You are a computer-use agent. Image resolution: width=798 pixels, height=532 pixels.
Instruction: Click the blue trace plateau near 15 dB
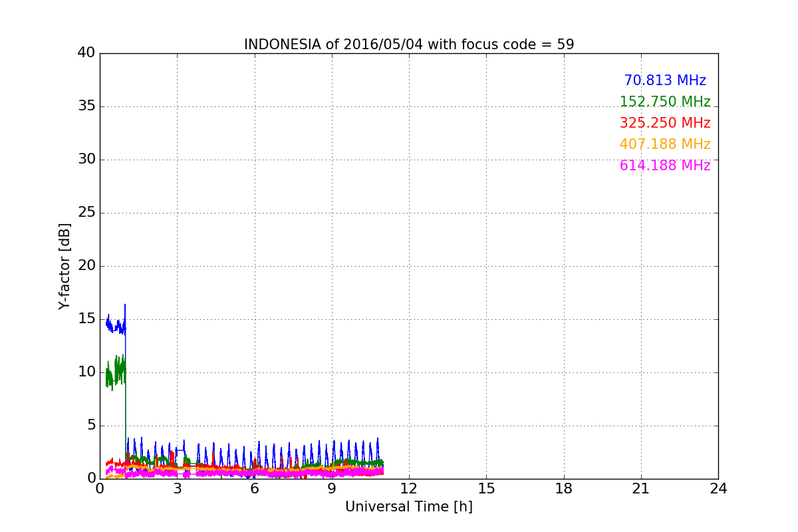115,326
